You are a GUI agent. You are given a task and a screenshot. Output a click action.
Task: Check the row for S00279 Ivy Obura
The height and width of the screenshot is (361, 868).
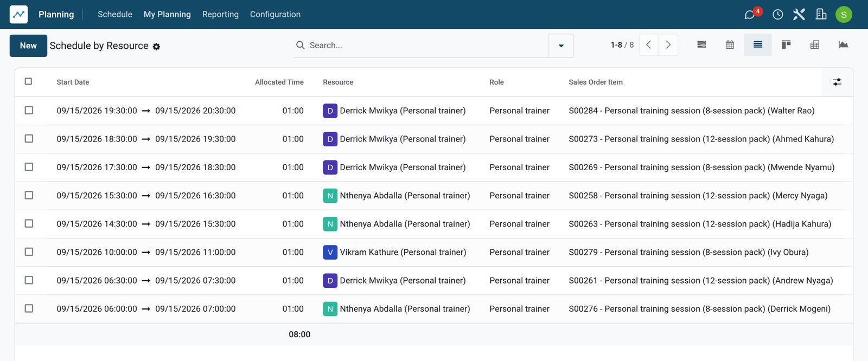[29, 252]
